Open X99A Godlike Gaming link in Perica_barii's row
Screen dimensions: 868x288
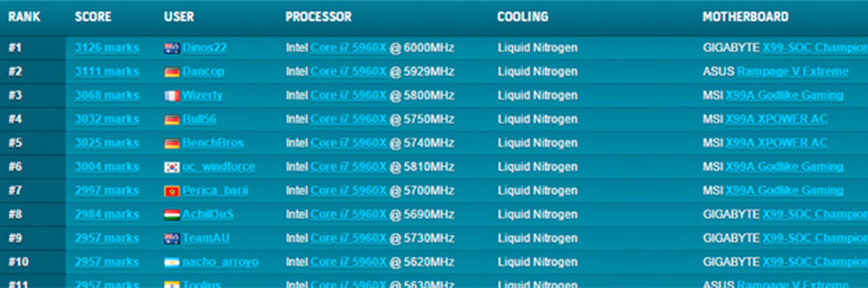[784, 191]
